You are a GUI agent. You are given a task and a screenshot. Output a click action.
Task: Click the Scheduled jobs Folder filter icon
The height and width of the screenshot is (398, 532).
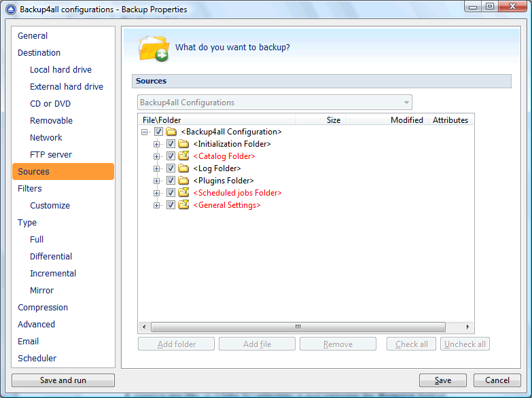[x=183, y=192]
